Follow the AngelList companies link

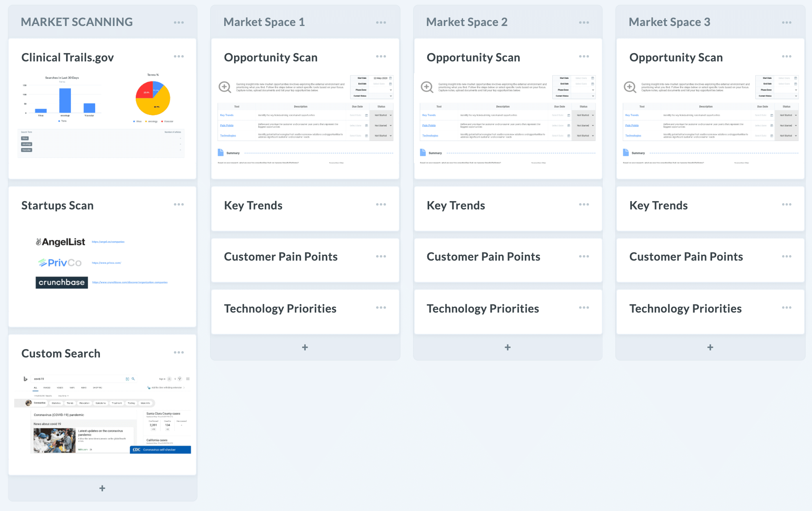108,242
